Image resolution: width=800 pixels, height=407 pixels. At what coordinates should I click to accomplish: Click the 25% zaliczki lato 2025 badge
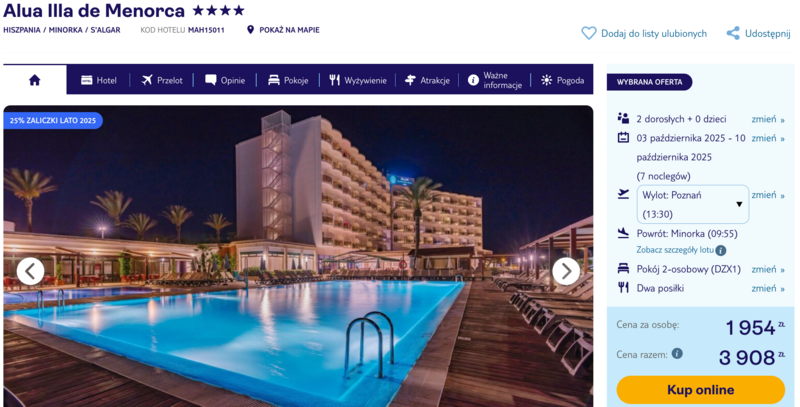53,121
